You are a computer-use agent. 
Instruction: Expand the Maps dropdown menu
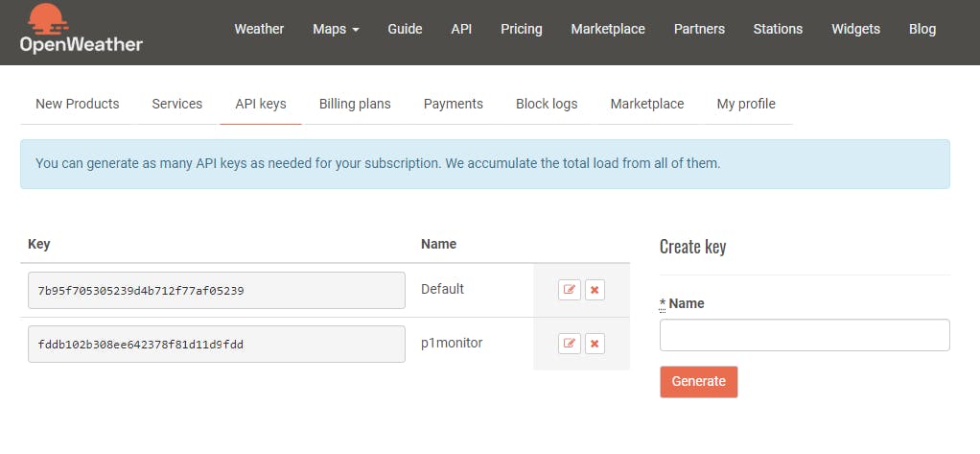pos(336,29)
